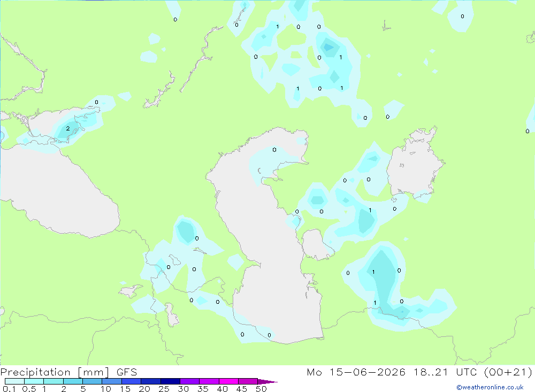Pick the blue 15–20 mm legend swatch
535x392 pixels.
(x=132, y=381)
